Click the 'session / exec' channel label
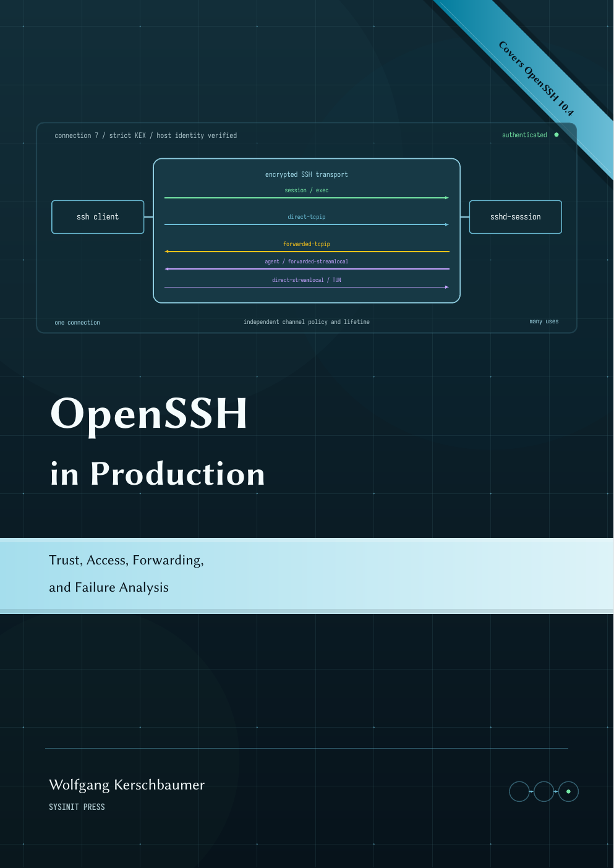This screenshot has height=868, width=614. click(307, 190)
